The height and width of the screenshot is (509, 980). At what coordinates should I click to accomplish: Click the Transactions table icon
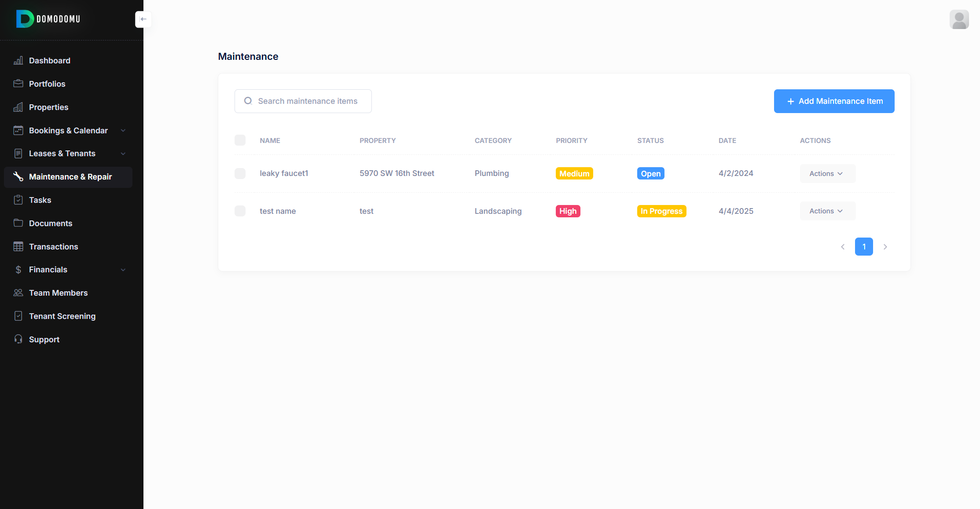point(18,246)
